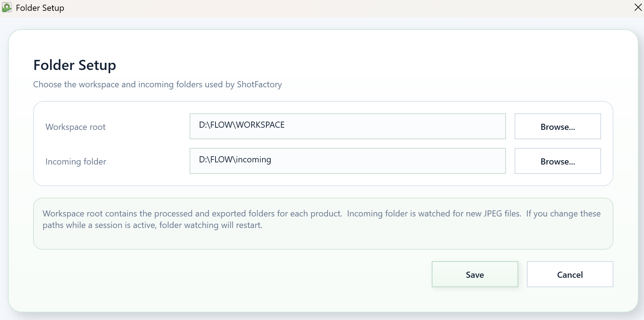Browse for the Workspace root folder
The width and height of the screenshot is (644, 320).
click(558, 126)
